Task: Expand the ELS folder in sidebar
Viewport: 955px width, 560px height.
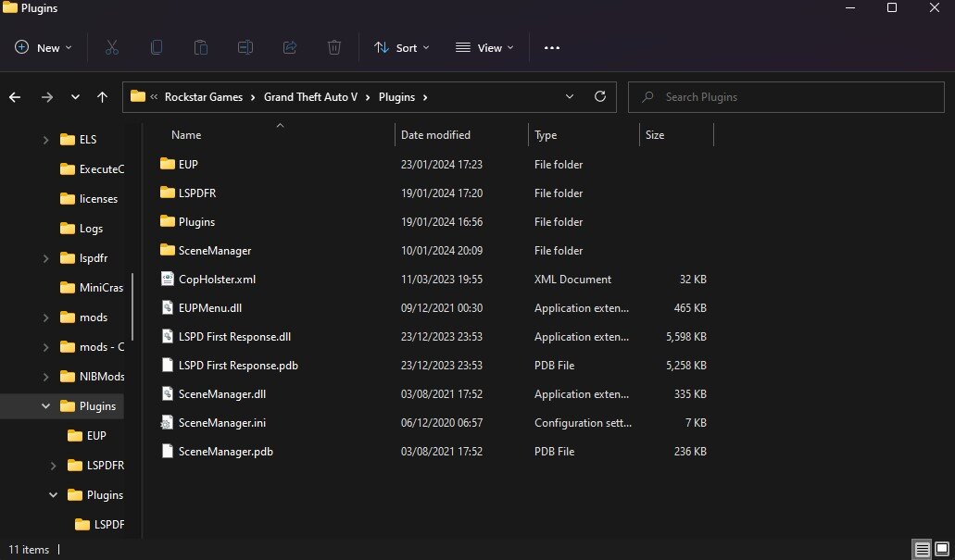Action: [x=46, y=140]
